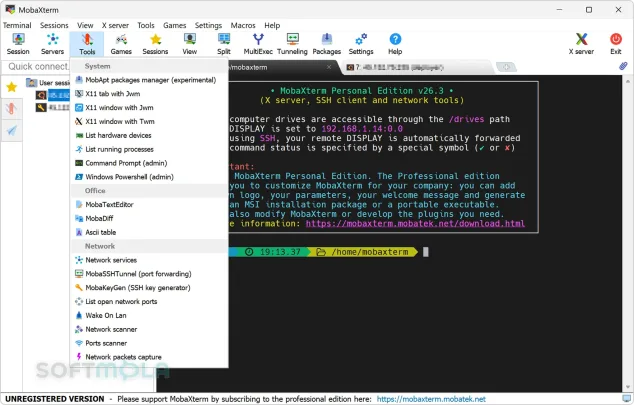
Task: Click the monitor icon in status bar
Action: point(626,399)
